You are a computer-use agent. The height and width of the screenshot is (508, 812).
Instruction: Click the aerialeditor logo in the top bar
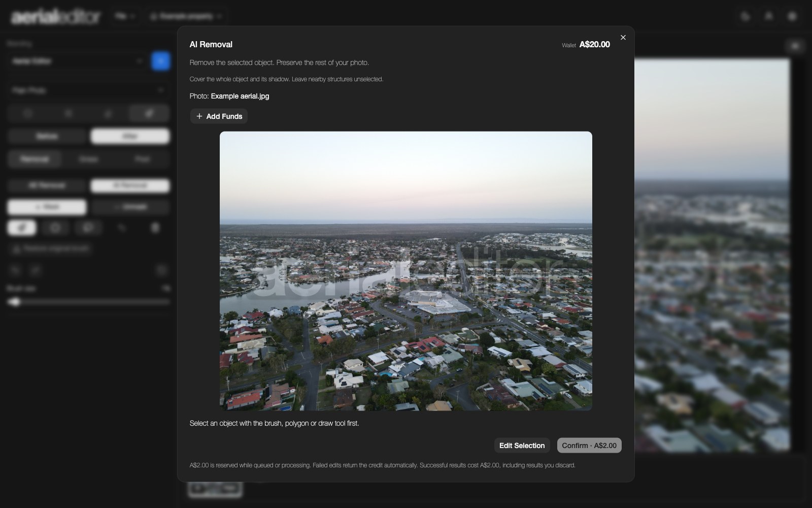56,16
